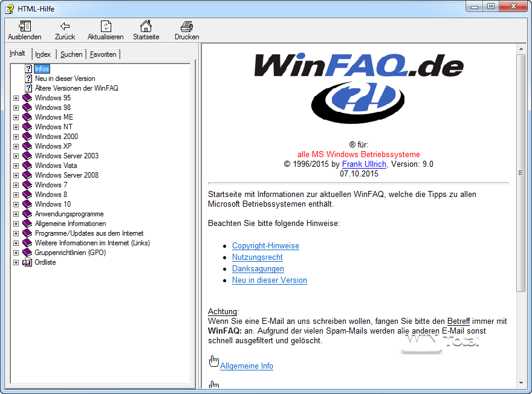The width and height of the screenshot is (532, 394).
Task: Click the WinFAQ.de logo image
Action: (x=359, y=88)
